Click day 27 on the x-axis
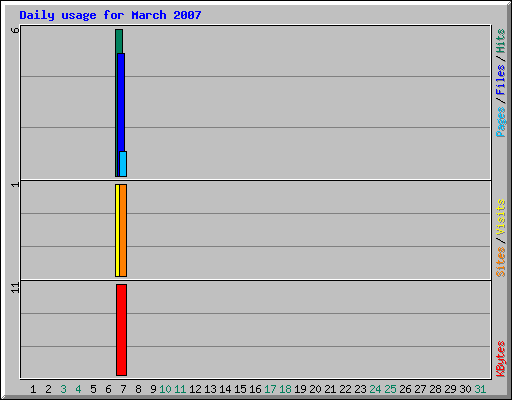This screenshot has height=400, width=512. (x=420, y=389)
